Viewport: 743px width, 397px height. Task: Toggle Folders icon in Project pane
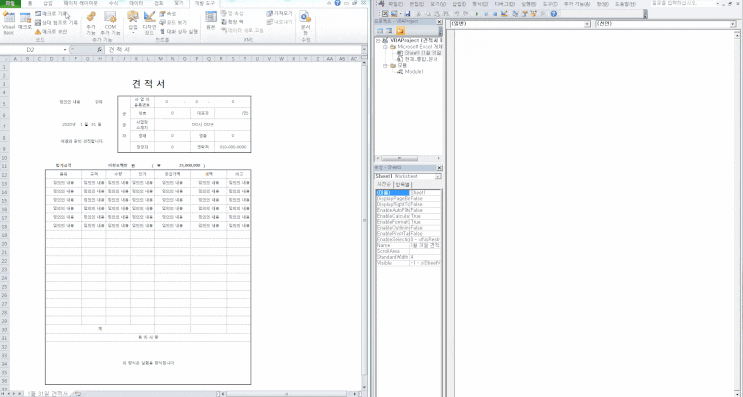[x=400, y=31]
